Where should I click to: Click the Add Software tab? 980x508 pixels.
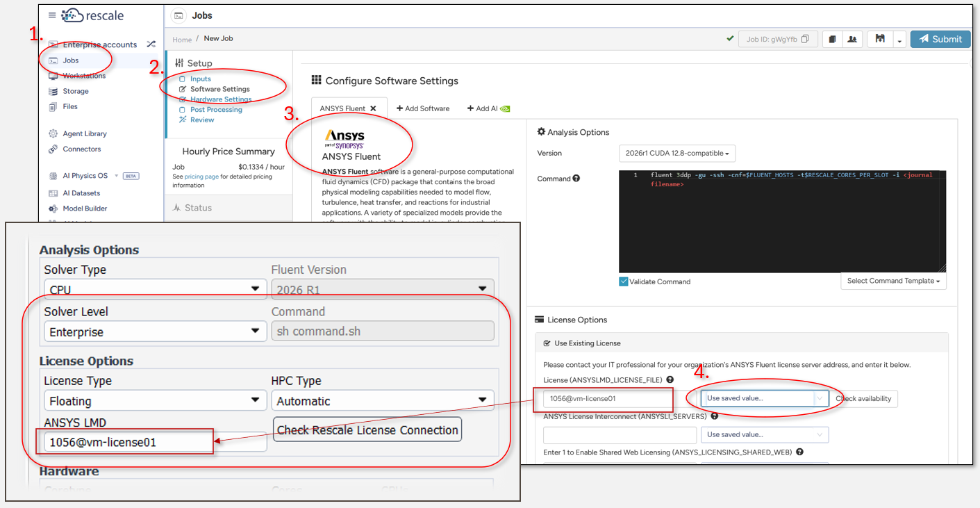(x=423, y=108)
